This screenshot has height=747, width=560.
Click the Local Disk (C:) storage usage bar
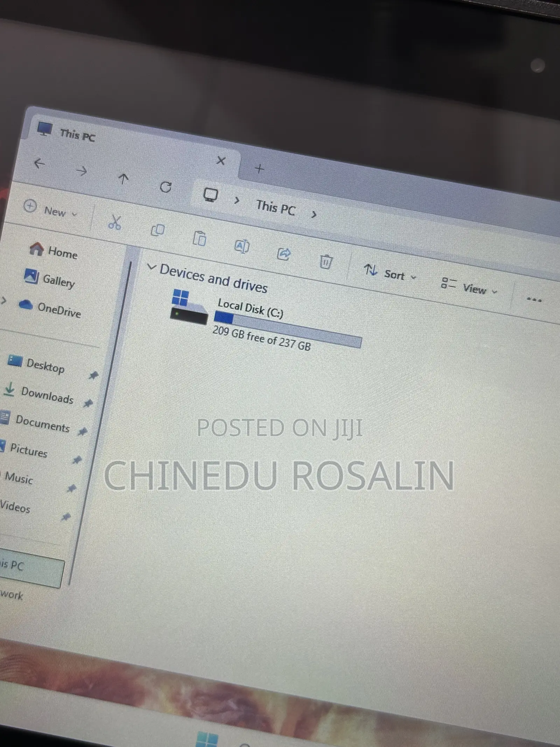tap(288, 330)
